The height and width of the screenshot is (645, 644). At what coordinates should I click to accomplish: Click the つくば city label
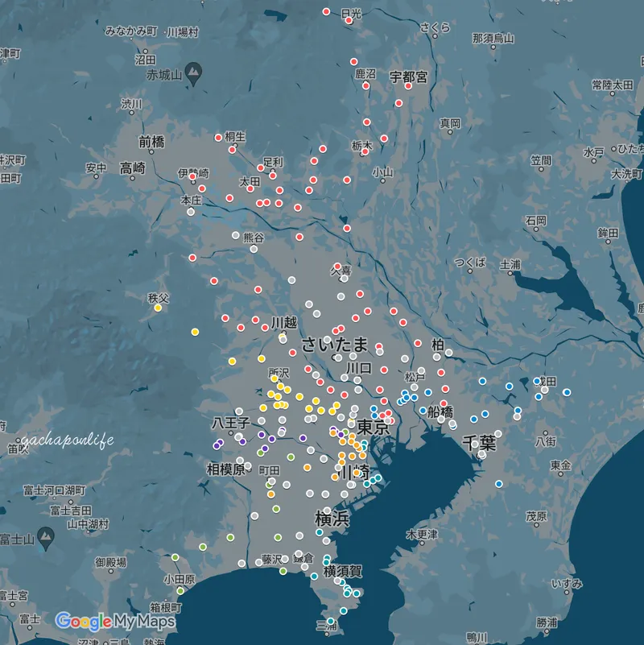coord(470,262)
